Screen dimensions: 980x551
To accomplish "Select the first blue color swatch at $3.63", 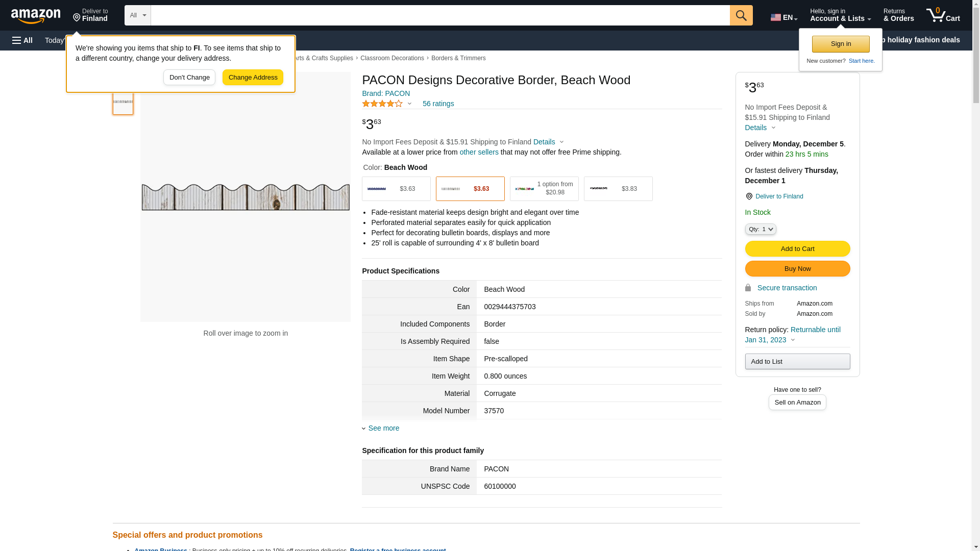I will click(396, 189).
